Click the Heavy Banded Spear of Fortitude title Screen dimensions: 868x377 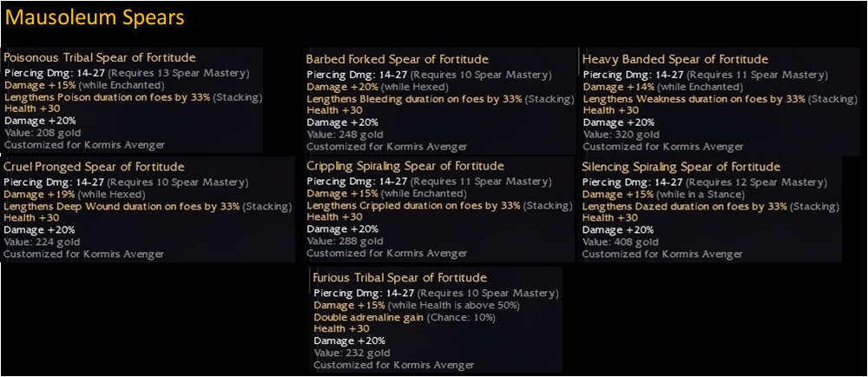click(x=675, y=59)
